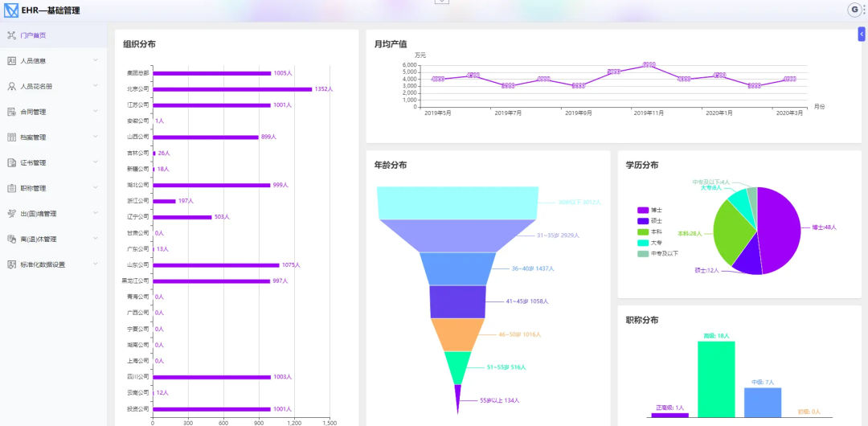Image resolution: width=868 pixels, height=426 pixels.
Task: Click the 人员信息 sidebar icon
Action: click(11, 61)
